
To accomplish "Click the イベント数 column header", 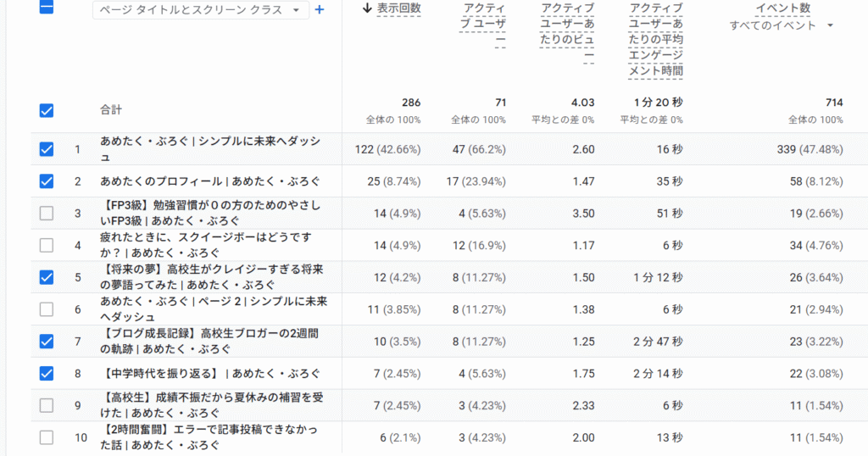I will pos(782,8).
